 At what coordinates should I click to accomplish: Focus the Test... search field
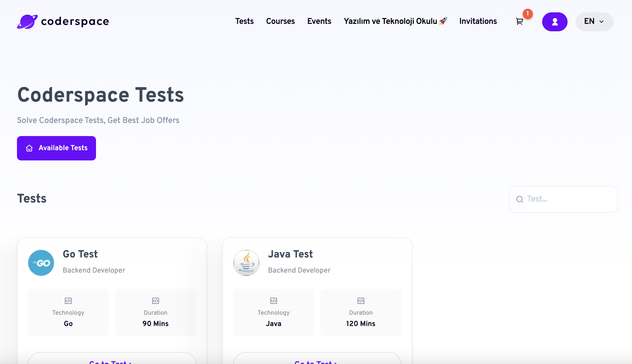pos(563,199)
